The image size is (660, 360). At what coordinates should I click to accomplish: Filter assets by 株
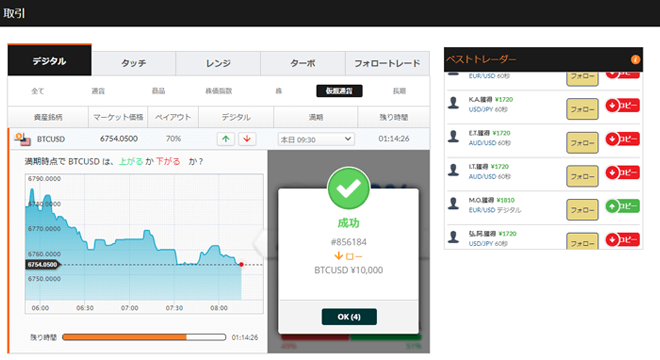click(x=279, y=91)
